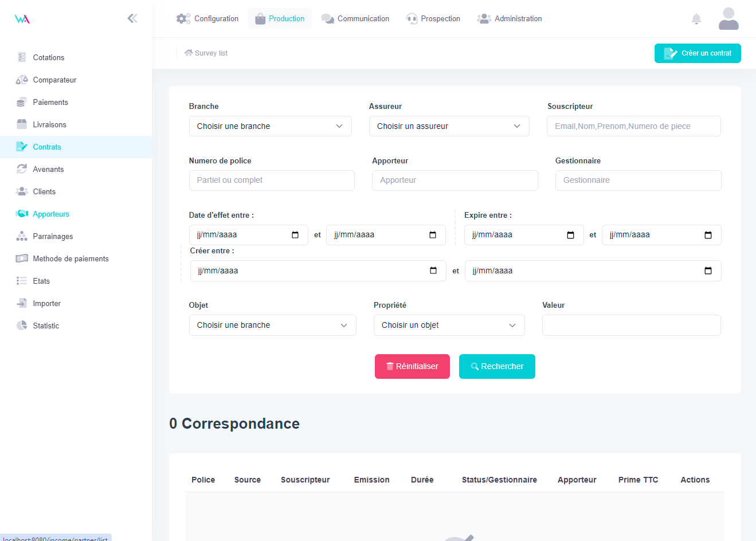Image resolution: width=756 pixels, height=541 pixels.
Task: Click the Comparateur scales icon in sidebar
Action: coord(22,80)
